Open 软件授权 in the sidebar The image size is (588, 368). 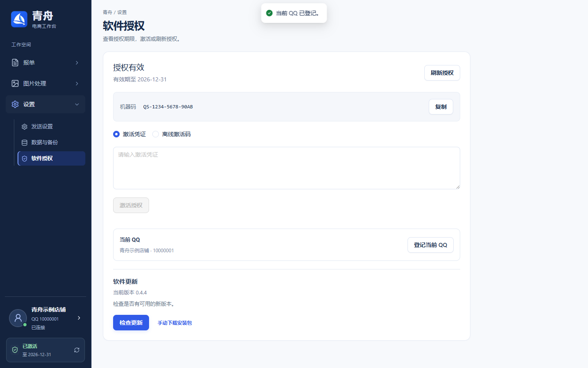(51, 159)
